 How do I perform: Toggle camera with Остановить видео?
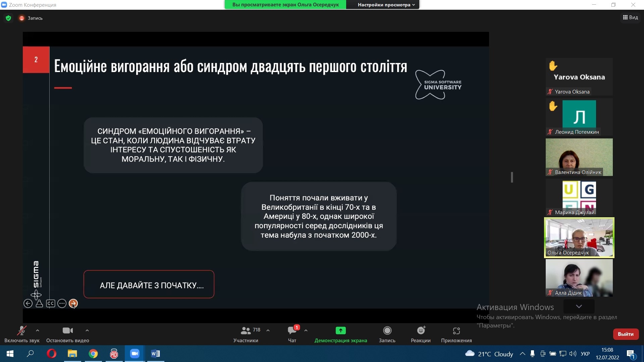[67, 331]
